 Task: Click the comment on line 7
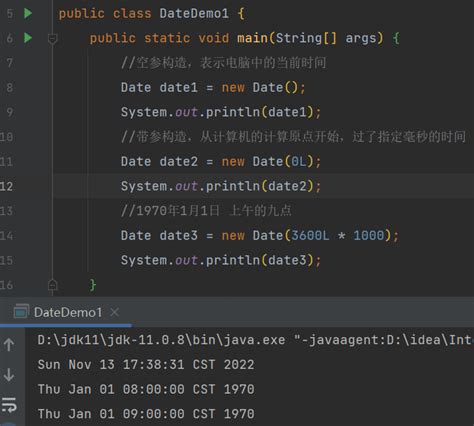click(223, 63)
